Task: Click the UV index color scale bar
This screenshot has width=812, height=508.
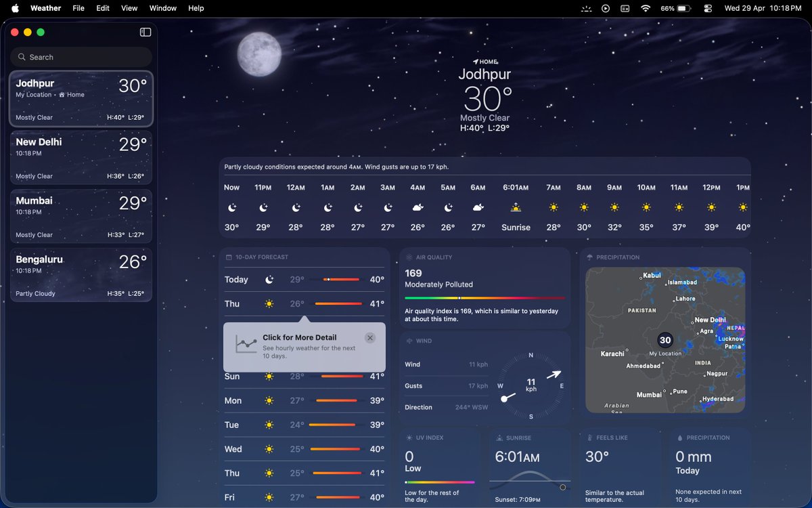Action: 440,482
